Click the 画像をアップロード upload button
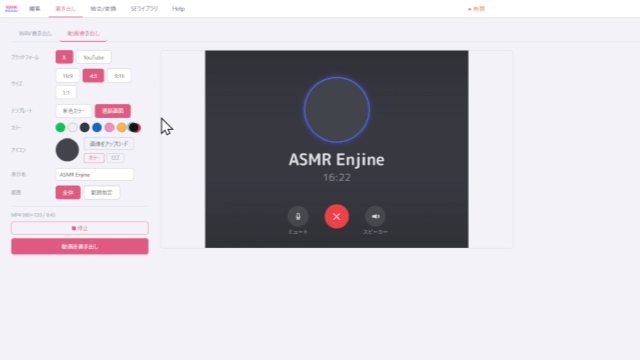 [x=109, y=144]
